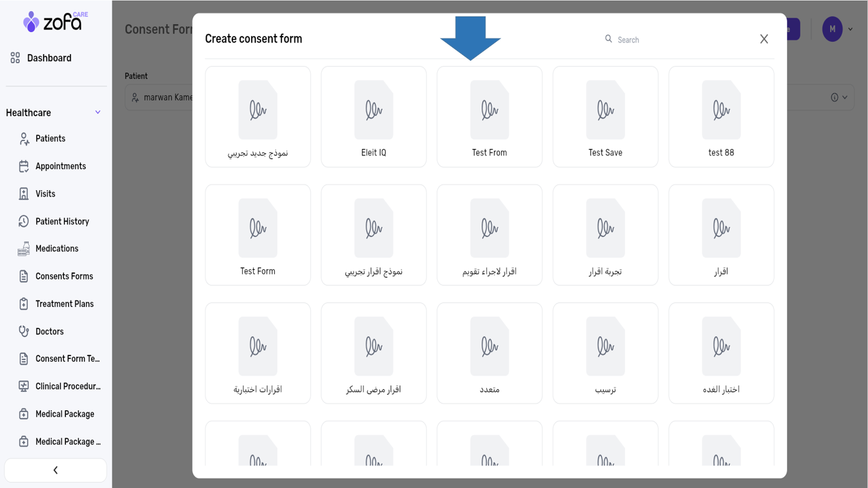Screen dimensions: 868x488
Task: Click the Patient History clock icon
Action: coord(24,221)
